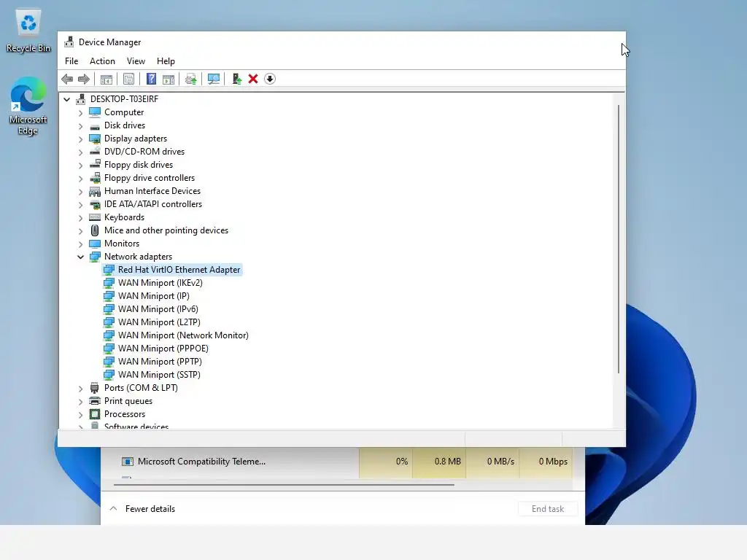The width and height of the screenshot is (747, 560).
Task: Click Microsoft Compatibility Teleme... process row text
Action: [x=201, y=462]
